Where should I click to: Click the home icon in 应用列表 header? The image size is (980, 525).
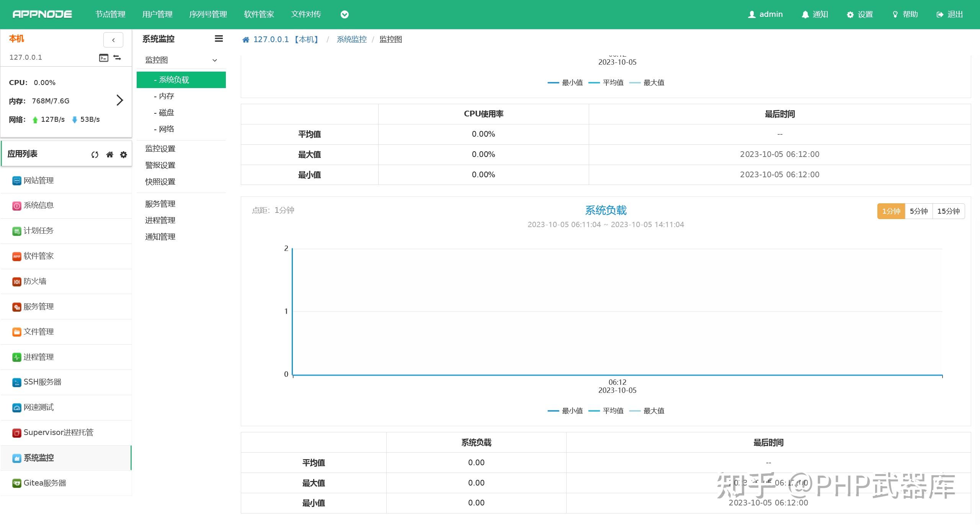coord(110,154)
